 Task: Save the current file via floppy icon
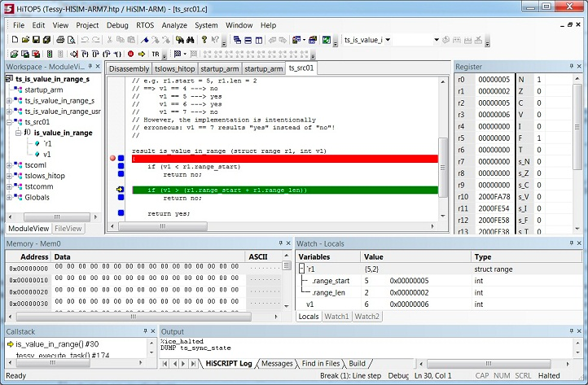click(36, 40)
